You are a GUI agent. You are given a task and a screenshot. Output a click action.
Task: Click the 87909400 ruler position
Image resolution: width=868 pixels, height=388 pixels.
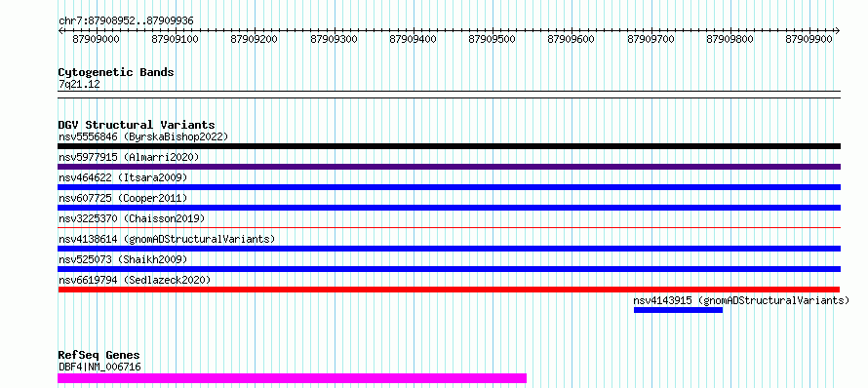pyautogui.click(x=414, y=39)
